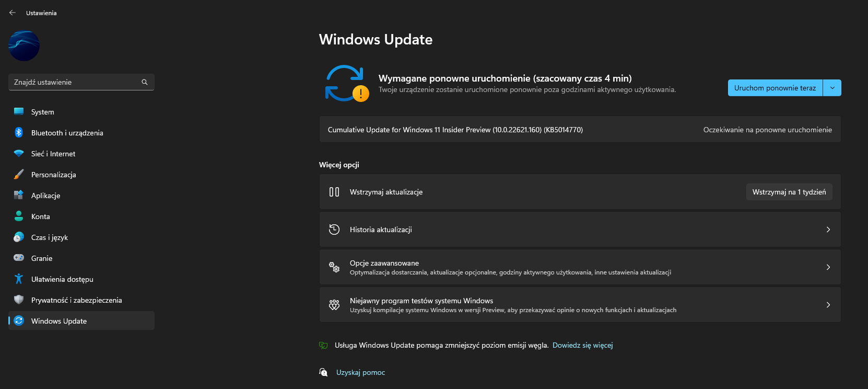
Task: Expand Historia aktualizacji chevron
Action: [828, 230]
